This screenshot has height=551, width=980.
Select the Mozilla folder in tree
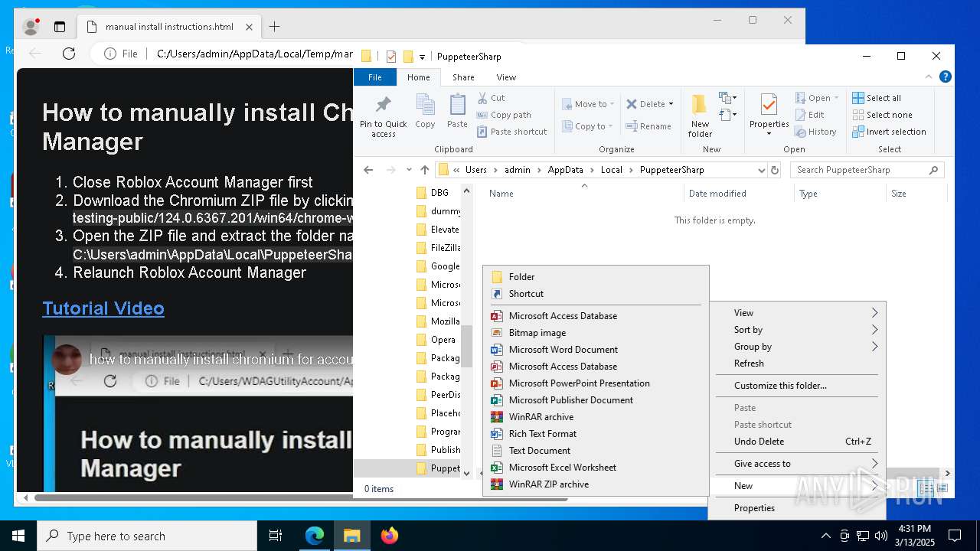point(438,321)
